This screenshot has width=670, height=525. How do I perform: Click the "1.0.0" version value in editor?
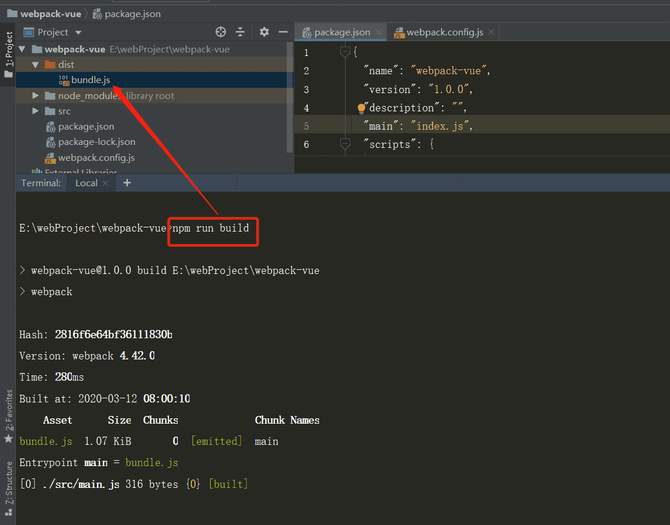pyautogui.click(x=449, y=89)
